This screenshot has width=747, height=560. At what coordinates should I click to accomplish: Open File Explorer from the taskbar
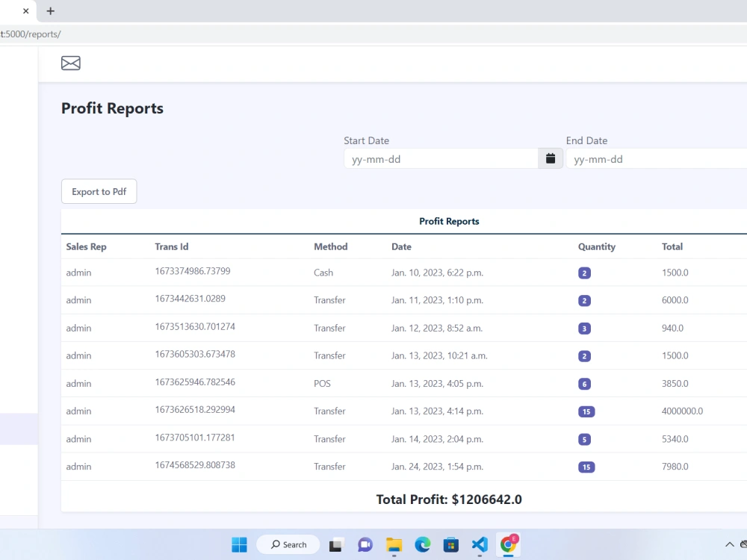(394, 544)
